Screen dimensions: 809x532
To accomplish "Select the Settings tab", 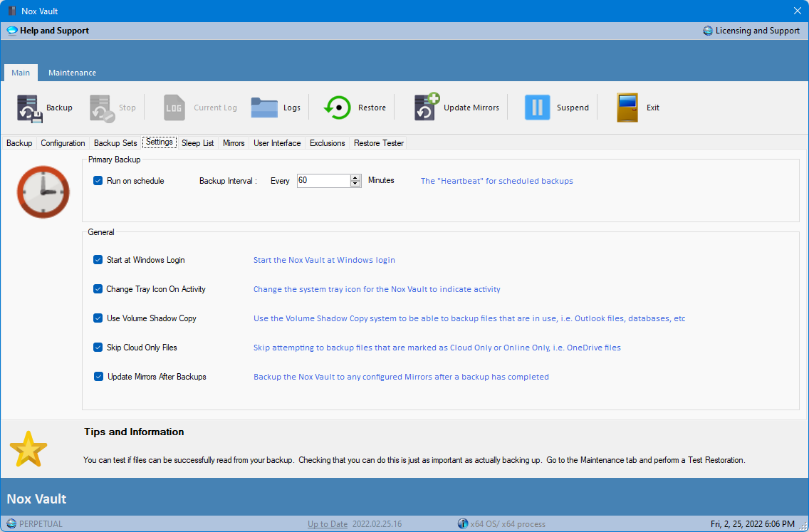I will point(160,142).
